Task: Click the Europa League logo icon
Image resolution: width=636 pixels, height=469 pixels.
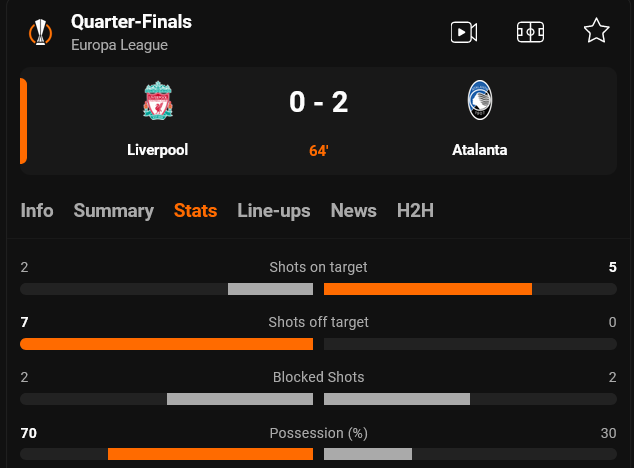Action: [40, 32]
